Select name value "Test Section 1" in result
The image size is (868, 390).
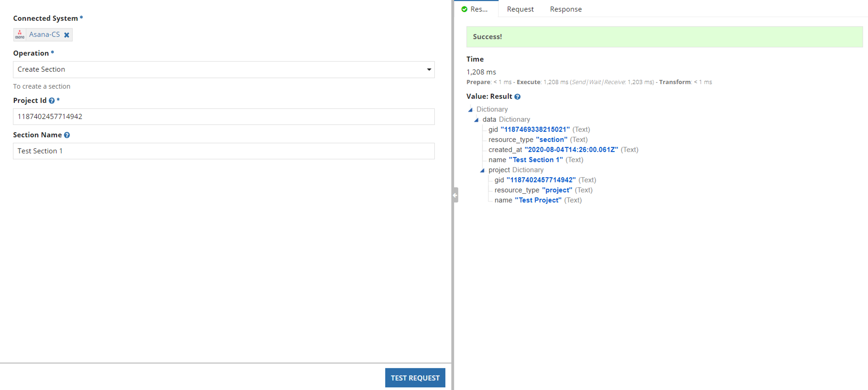[536, 160]
